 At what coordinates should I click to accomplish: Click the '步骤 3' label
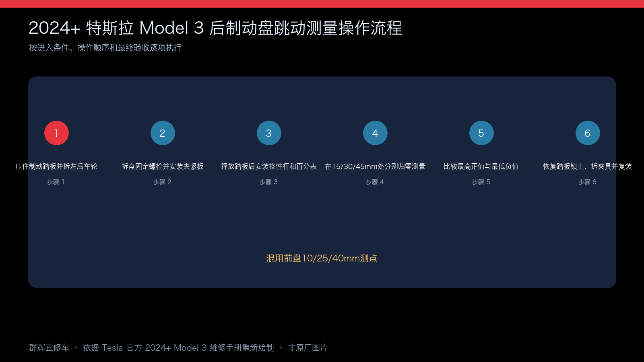click(269, 182)
